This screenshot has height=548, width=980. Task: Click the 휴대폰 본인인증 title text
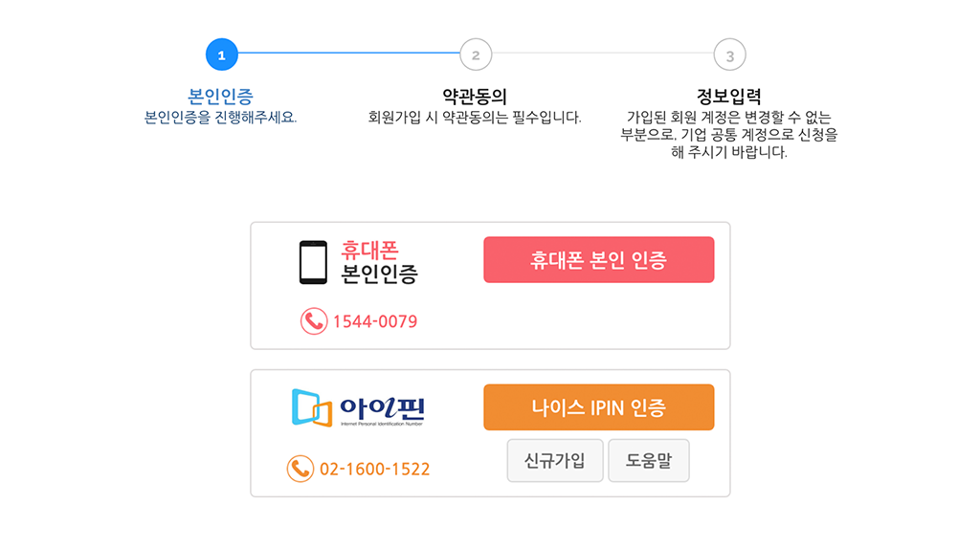coord(379,263)
